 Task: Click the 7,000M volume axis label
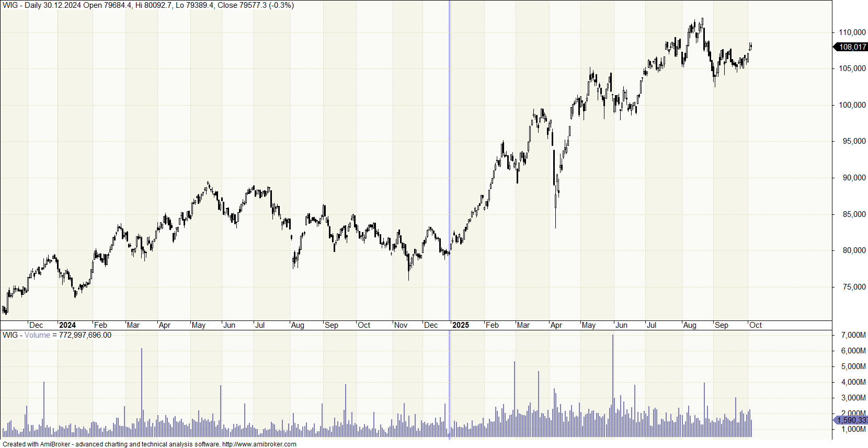coord(853,335)
